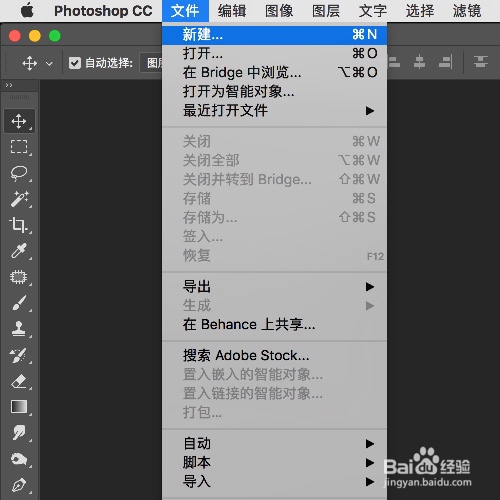Click the red close window button
Screen dimensions: 500x500
[x=15, y=36]
